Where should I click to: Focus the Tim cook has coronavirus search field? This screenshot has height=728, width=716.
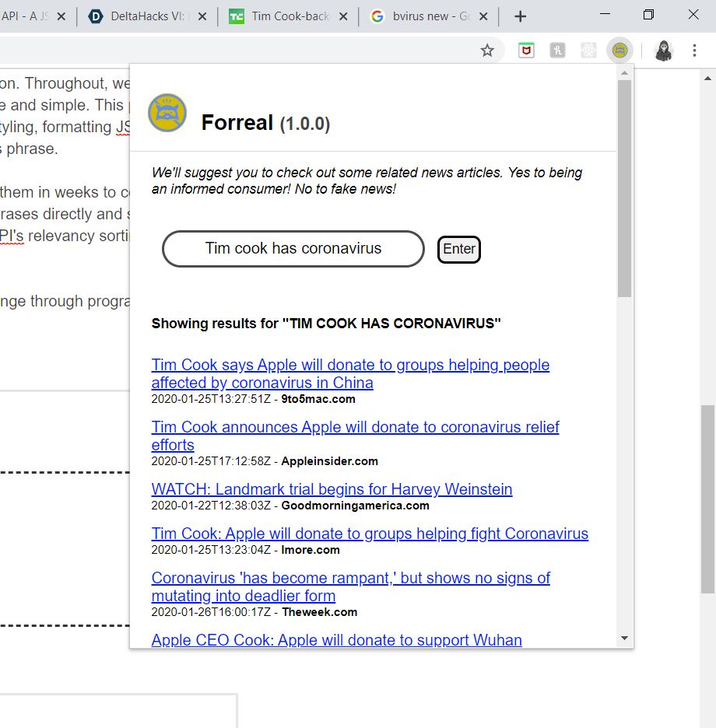tap(293, 249)
